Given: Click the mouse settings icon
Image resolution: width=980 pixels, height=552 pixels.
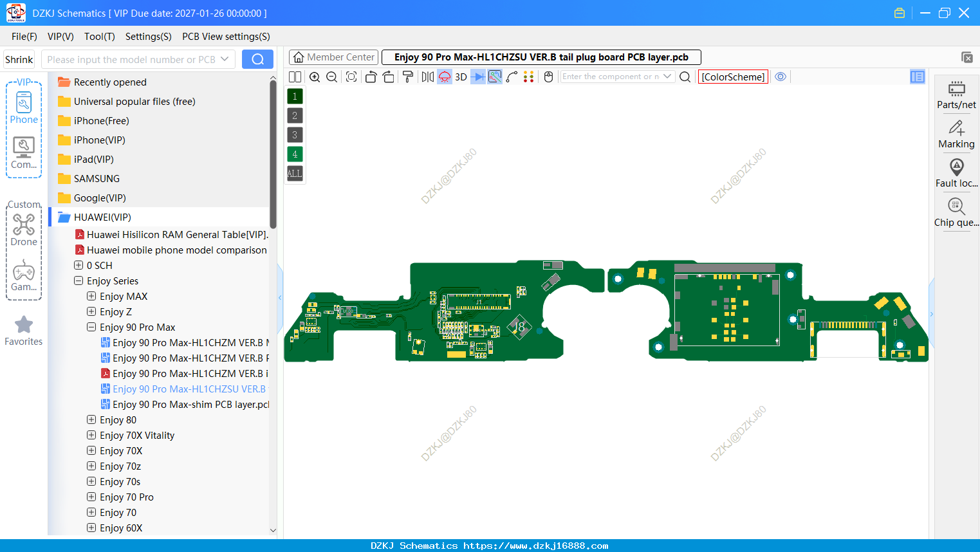Looking at the screenshot, I should point(549,77).
